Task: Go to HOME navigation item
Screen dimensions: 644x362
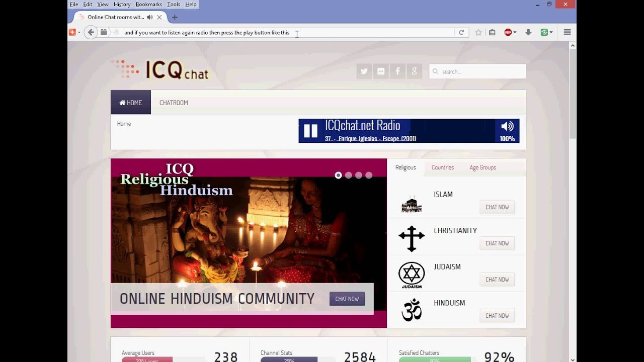Action: [131, 103]
